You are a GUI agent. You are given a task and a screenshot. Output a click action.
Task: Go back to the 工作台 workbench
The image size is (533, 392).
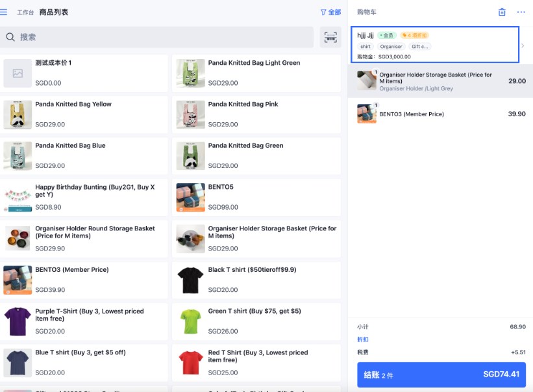(x=25, y=12)
